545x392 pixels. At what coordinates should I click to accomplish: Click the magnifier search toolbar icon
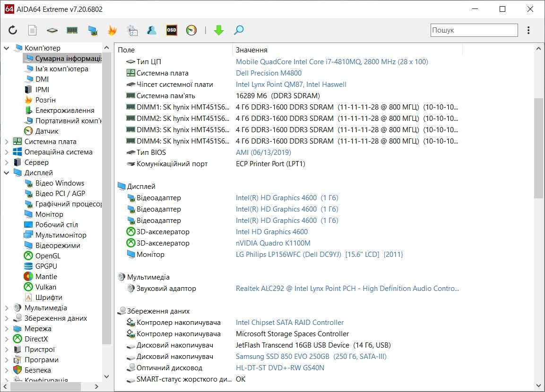(239, 30)
